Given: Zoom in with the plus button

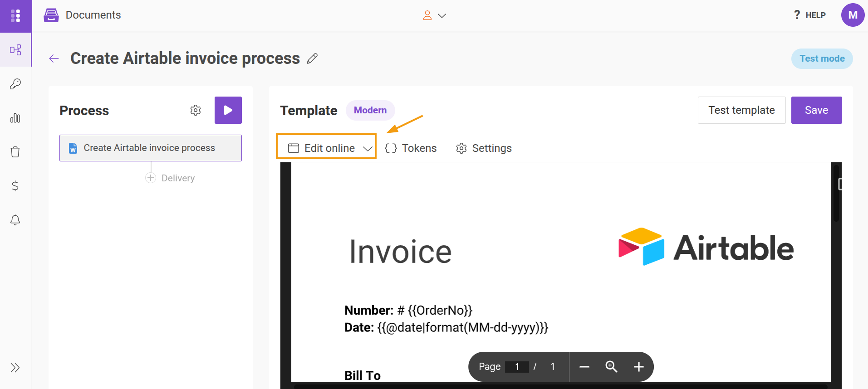Looking at the screenshot, I should click(x=639, y=366).
